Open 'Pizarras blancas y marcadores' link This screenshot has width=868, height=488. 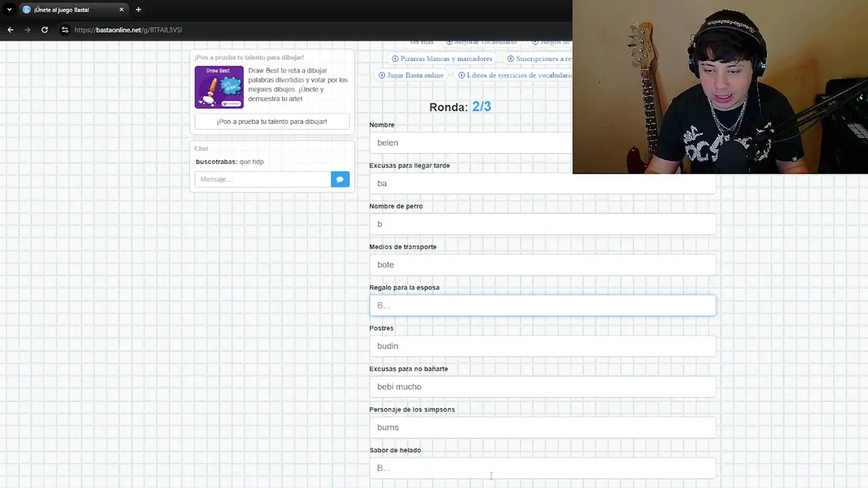[x=446, y=59]
